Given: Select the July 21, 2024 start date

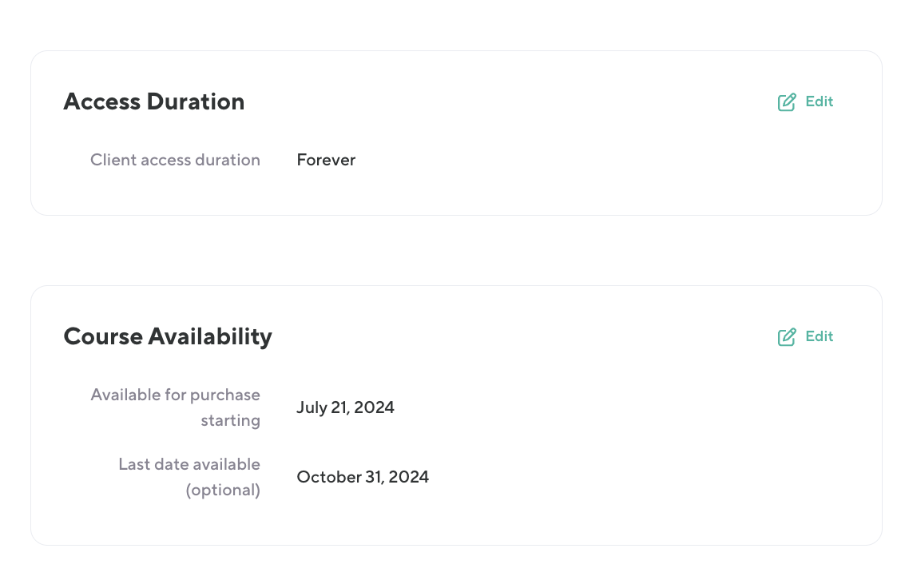Looking at the screenshot, I should pyautogui.click(x=345, y=407).
